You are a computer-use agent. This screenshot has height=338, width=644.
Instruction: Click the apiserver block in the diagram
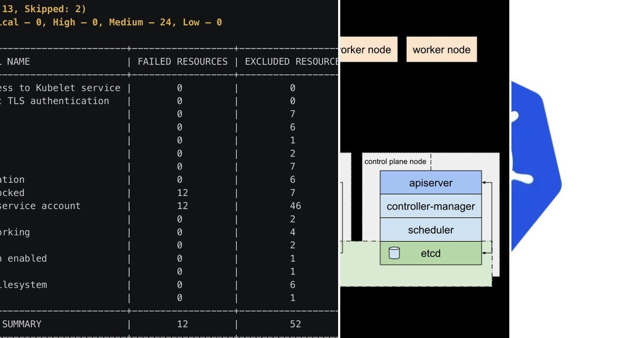pos(430,182)
